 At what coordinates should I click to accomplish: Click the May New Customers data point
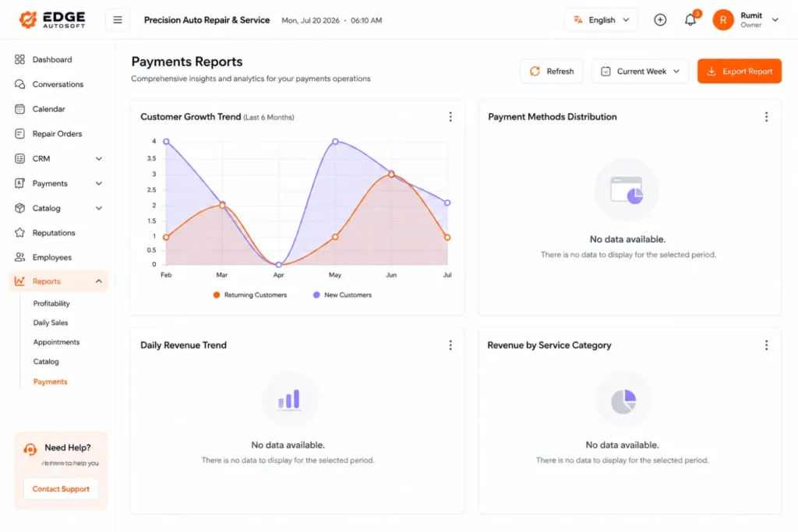335,142
